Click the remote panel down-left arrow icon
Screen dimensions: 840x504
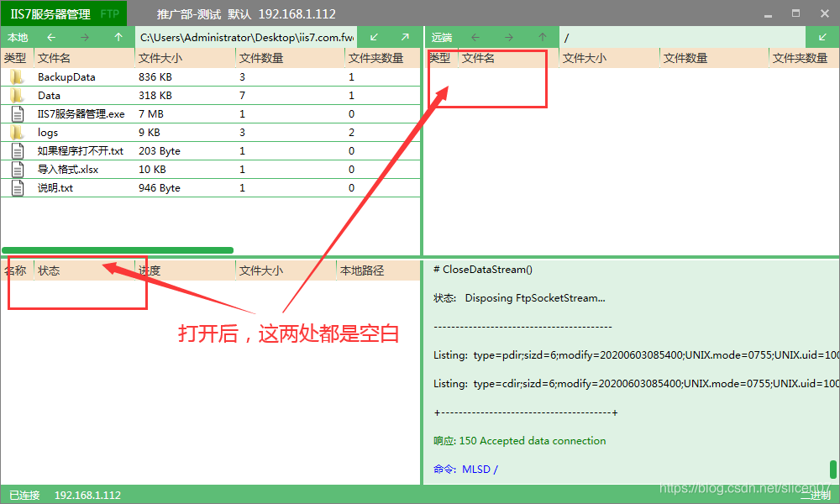pyautogui.click(x=822, y=38)
